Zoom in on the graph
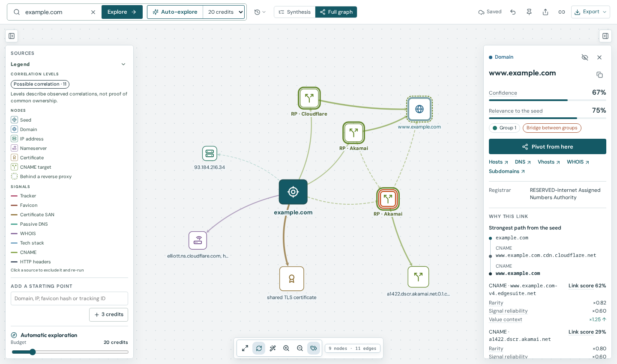This screenshot has width=617, height=364. [x=286, y=348]
